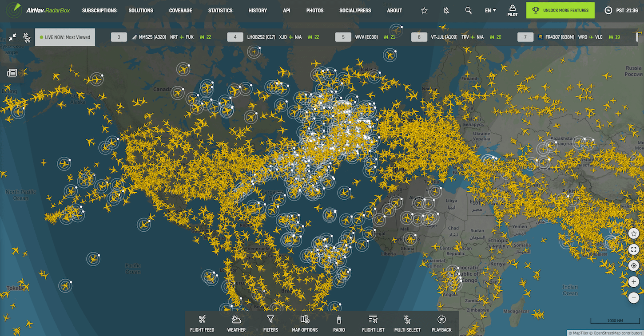Start Playback of flight history

click(x=441, y=323)
